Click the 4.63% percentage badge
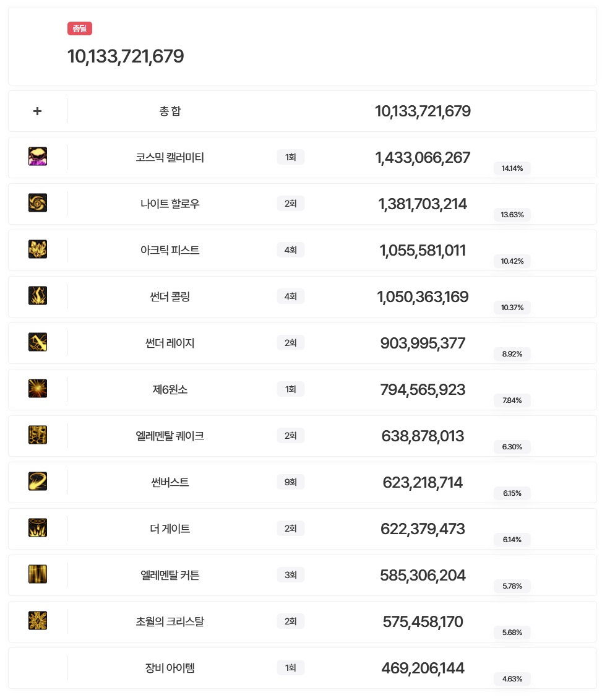This screenshot has height=700, width=602. click(x=512, y=679)
